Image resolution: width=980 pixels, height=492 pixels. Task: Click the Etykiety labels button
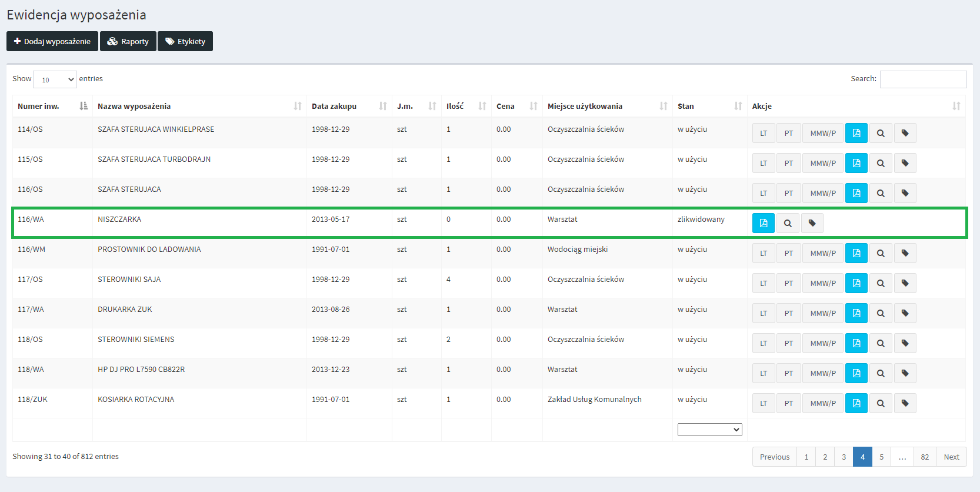pos(185,41)
